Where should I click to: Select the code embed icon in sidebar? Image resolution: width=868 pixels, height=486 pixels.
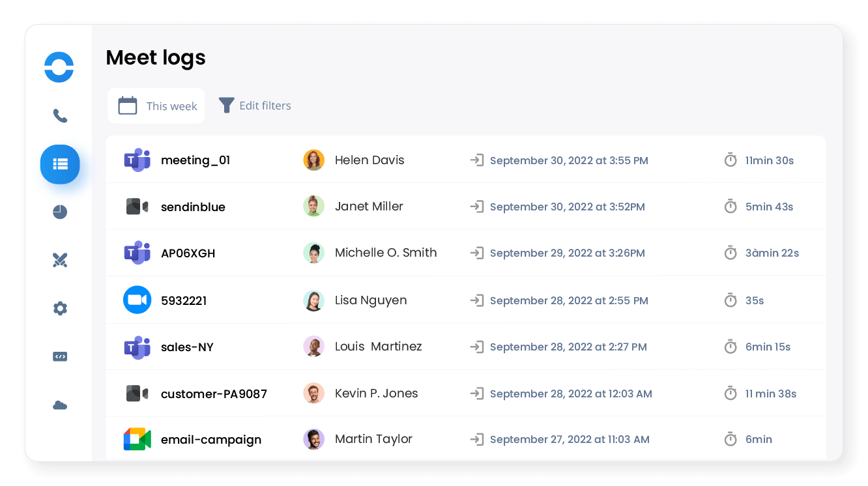[60, 356]
